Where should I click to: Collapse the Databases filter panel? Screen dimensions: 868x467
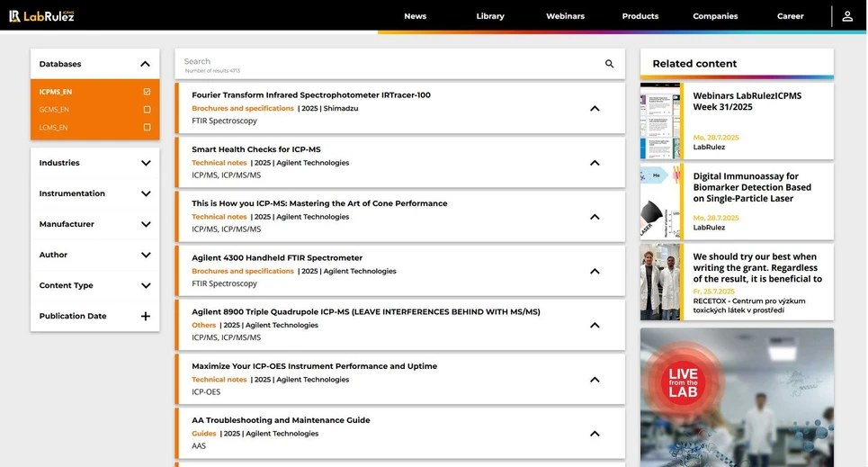(x=145, y=64)
